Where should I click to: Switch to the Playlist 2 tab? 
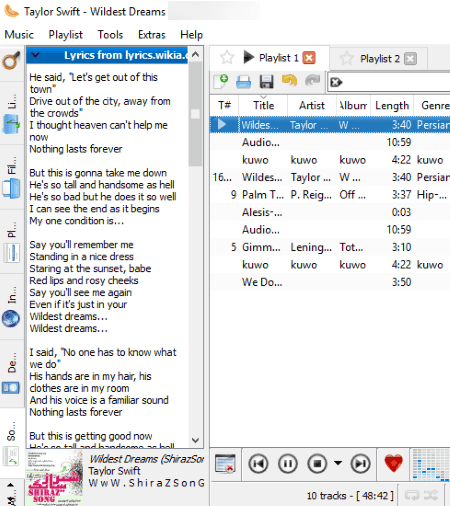tap(379, 59)
